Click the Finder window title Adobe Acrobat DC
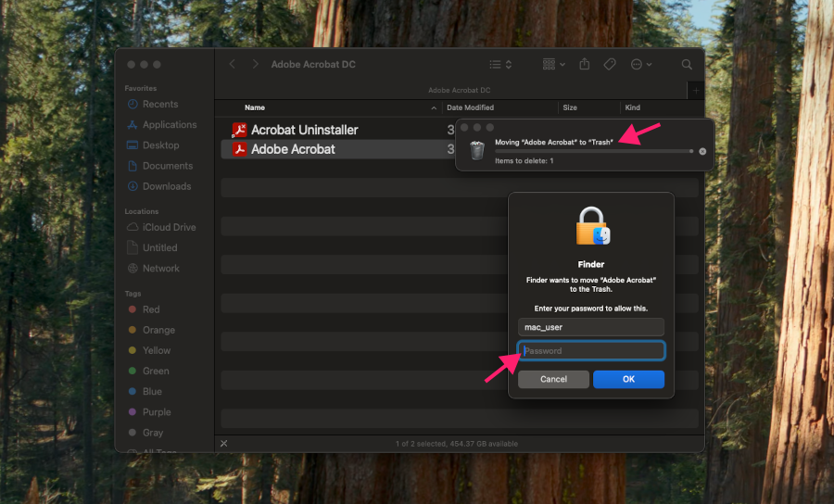The image size is (834, 504). pos(313,64)
